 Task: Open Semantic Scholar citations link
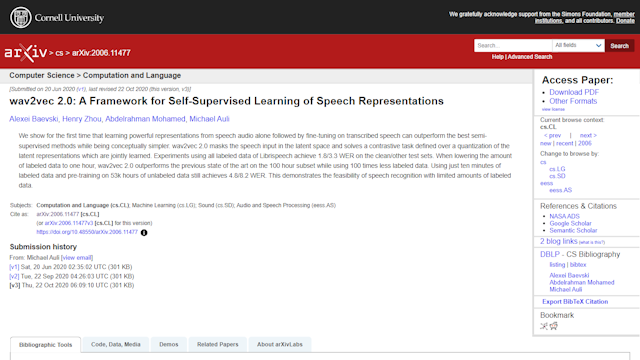tap(573, 231)
